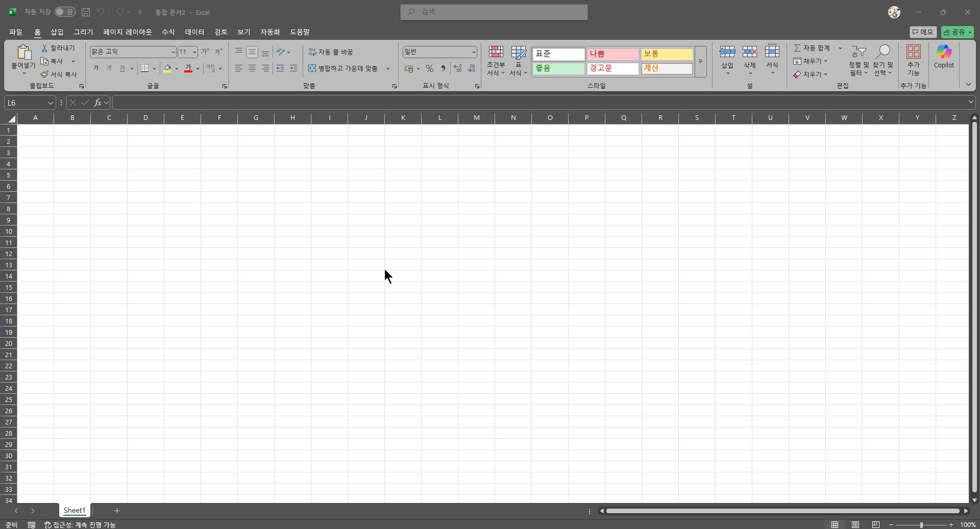Increase zoom using the bottom-right slider
The width and height of the screenshot is (980, 529).
click(x=952, y=525)
